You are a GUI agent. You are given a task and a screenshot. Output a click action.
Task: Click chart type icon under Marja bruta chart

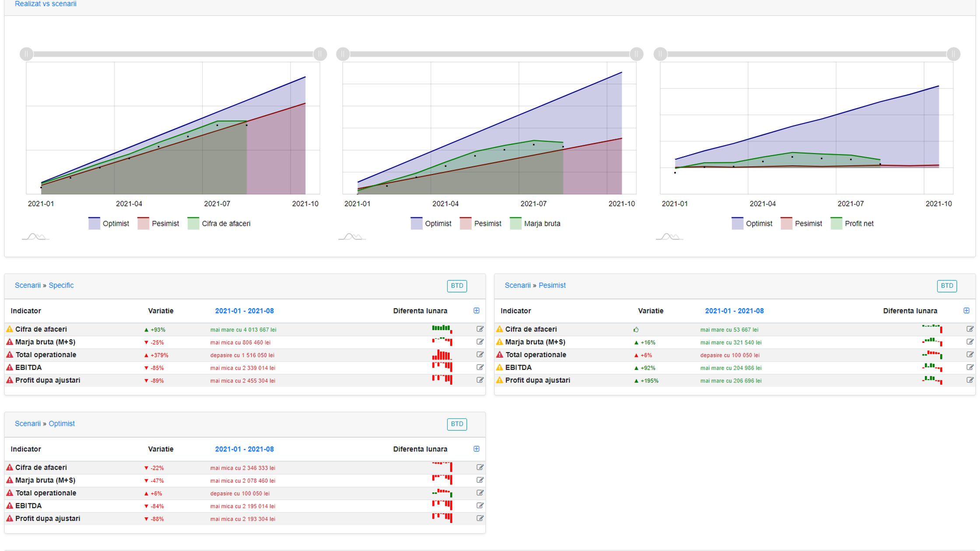point(352,237)
